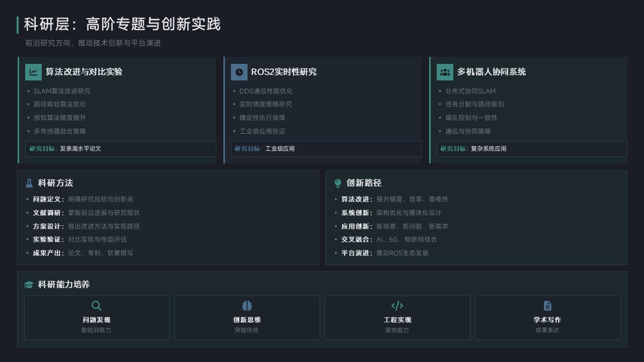Click the 分布式协同SLAM bullet item
This screenshot has width=644, height=362.
(470, 91)
